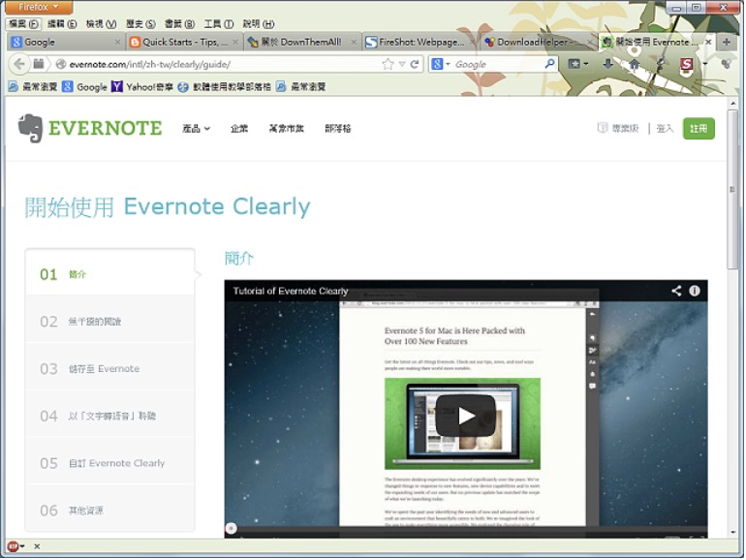Focus the Google search box
746x560 pixels.
click(x=497, y=64)
